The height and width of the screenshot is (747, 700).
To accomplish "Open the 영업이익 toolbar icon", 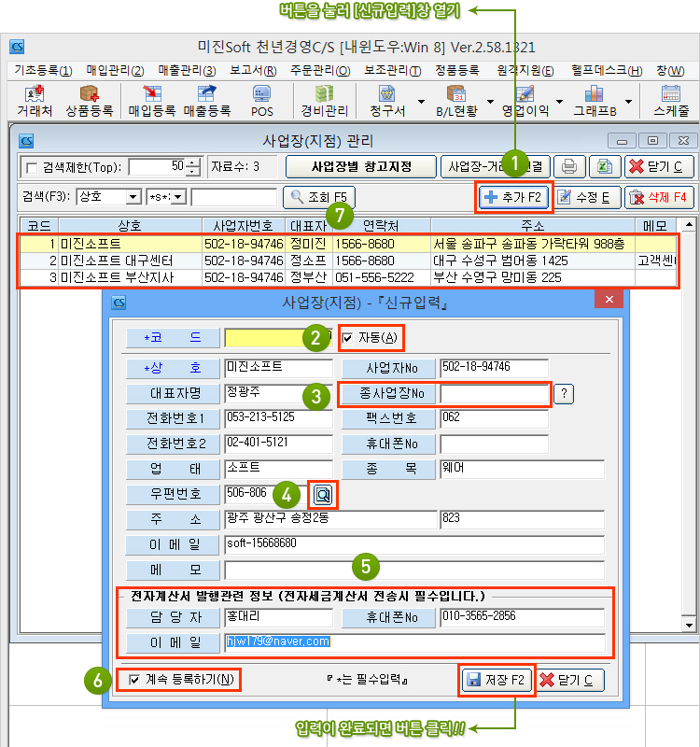I will pyautogui.click(x=525, y=102).
